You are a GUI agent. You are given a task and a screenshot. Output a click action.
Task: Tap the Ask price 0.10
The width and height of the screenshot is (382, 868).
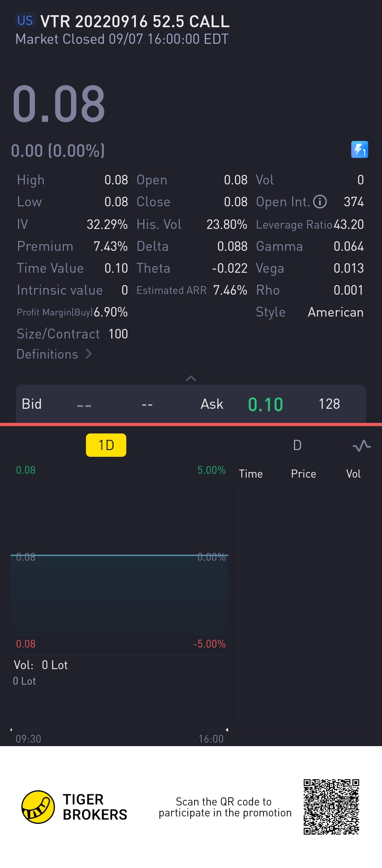[265, 404]
